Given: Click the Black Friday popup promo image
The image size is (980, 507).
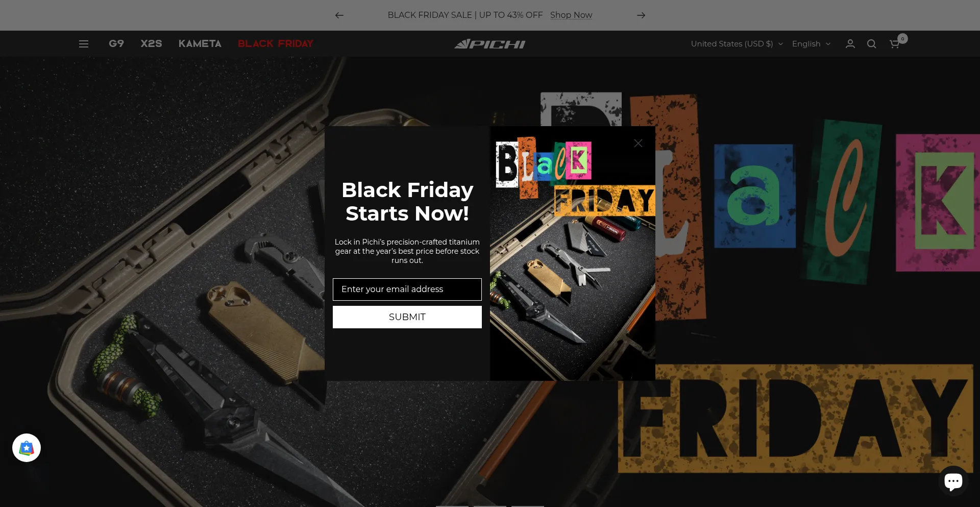Looking at the screenshot, I should tap(573, 253).
